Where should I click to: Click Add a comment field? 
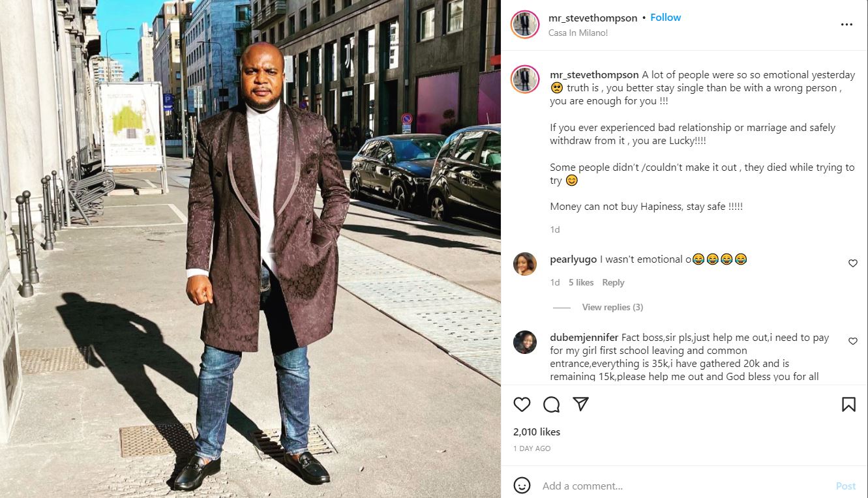(685, 486)
